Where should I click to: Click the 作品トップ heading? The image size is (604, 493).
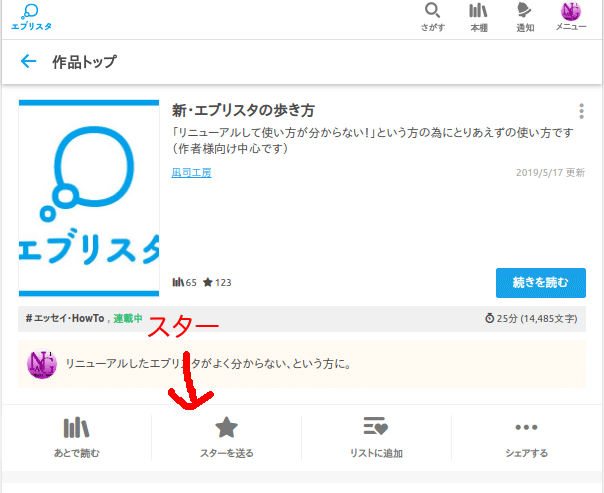(x=84, y=62)
